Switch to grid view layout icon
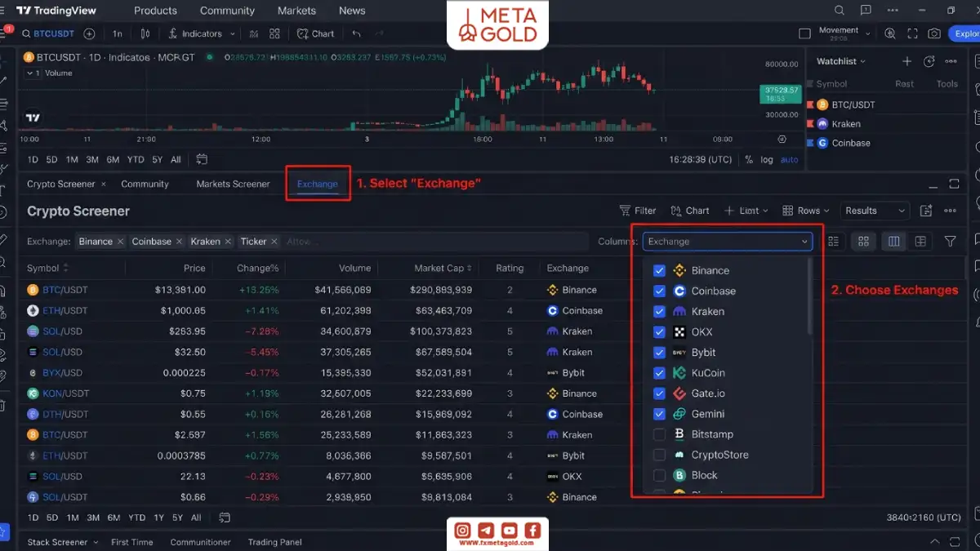 [863, 242]
